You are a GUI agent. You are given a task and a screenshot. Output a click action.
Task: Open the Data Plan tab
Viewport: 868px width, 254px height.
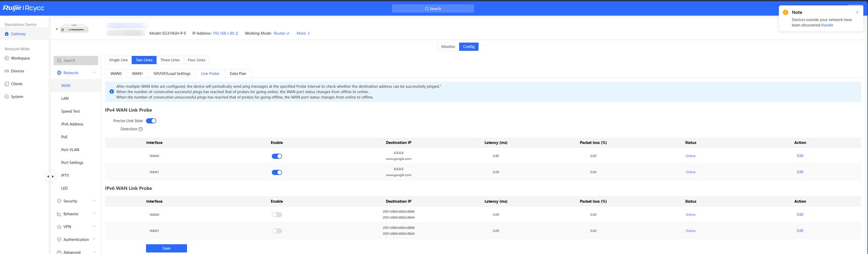point(238,73)
